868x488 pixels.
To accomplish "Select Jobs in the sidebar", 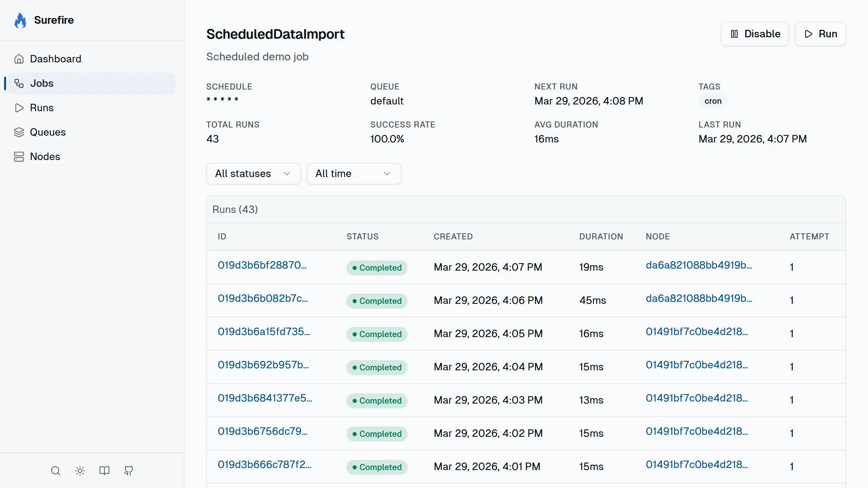I will coord(42,83).
